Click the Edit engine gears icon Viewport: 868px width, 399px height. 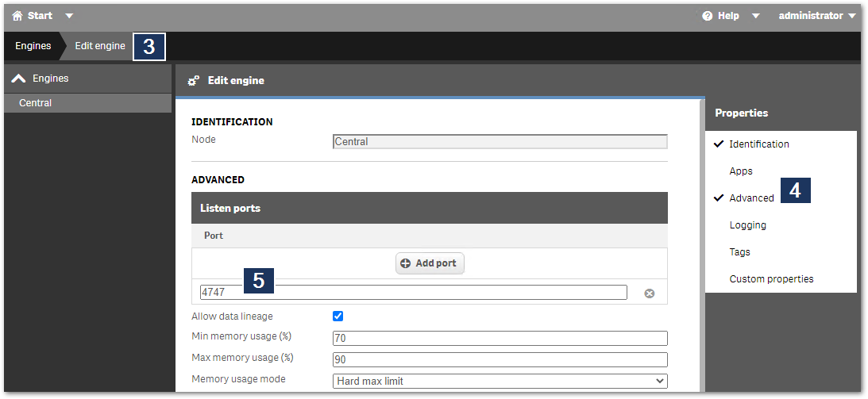pyautogui.click(x=193, y=81)
